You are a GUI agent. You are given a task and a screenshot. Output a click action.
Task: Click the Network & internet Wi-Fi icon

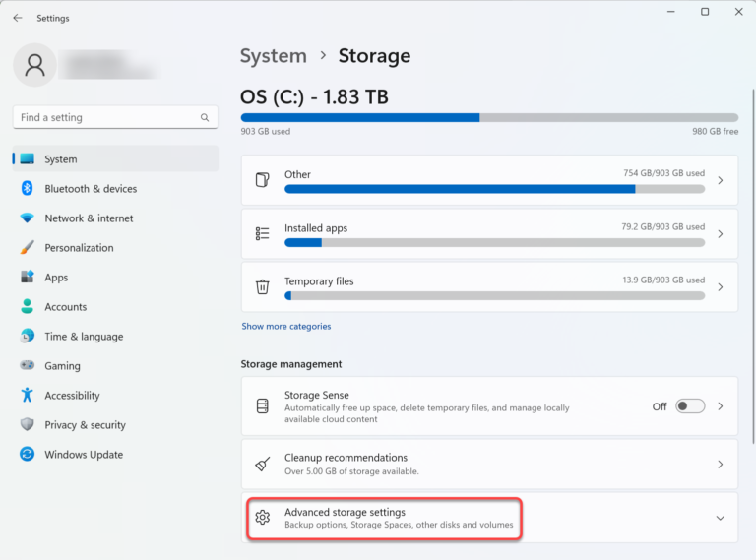pyautogui.click(x=28, y=218)
